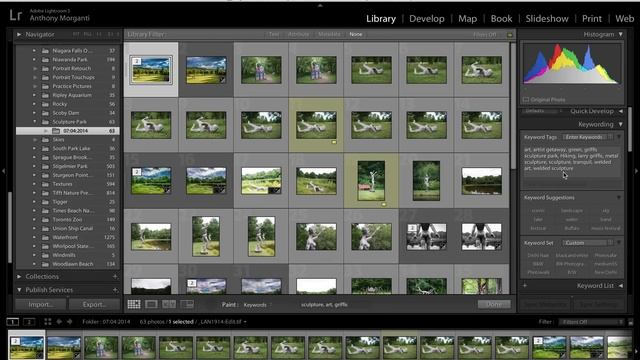640x360 pixels.
Task: Open the Web module
Action: [624, 19]
